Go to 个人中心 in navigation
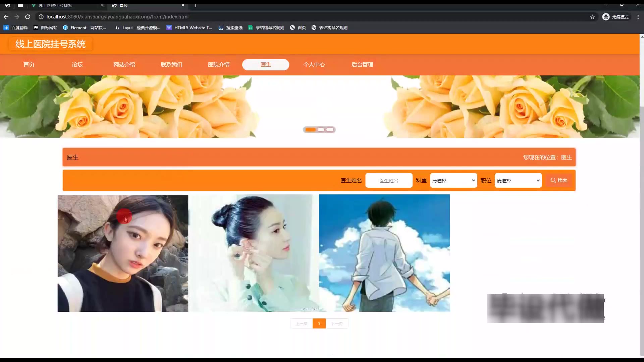 (314, 65)
